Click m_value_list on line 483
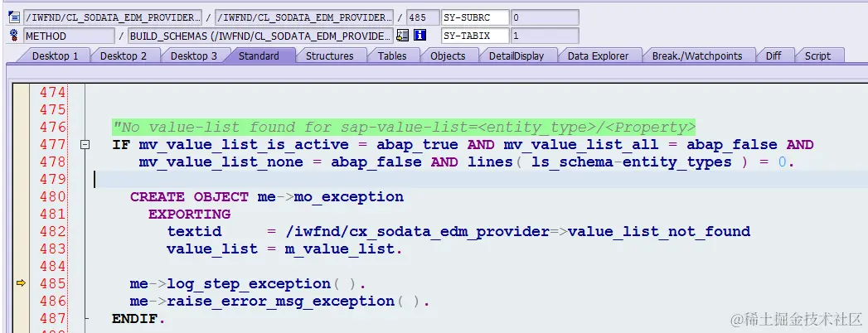The image size is (868, 333). (x=341, y=249)
